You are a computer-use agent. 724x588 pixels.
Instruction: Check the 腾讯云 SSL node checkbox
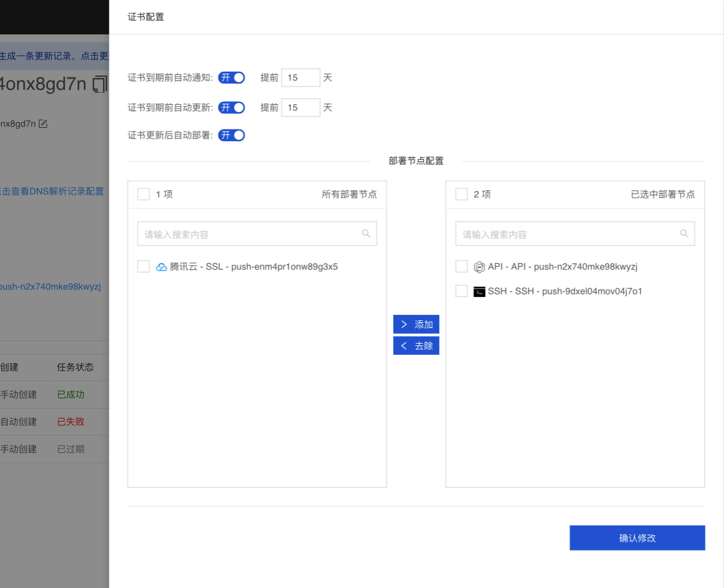[x=144, y=266]
